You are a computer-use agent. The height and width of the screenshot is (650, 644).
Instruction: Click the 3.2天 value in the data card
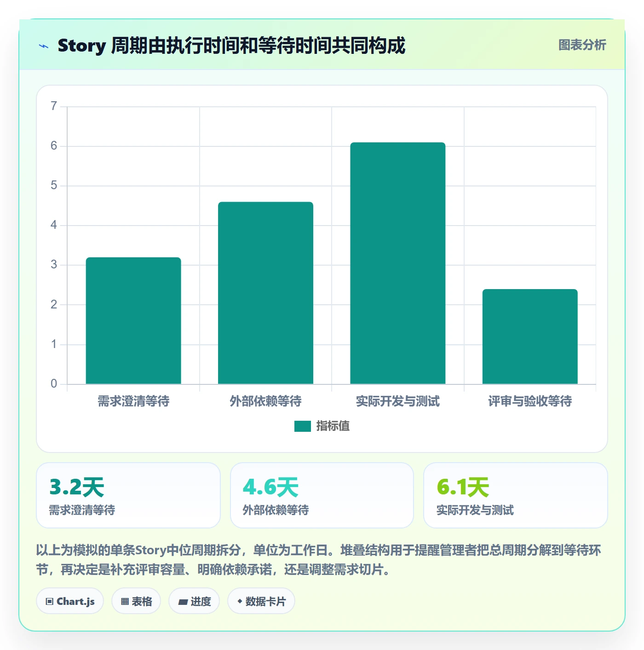77,487
